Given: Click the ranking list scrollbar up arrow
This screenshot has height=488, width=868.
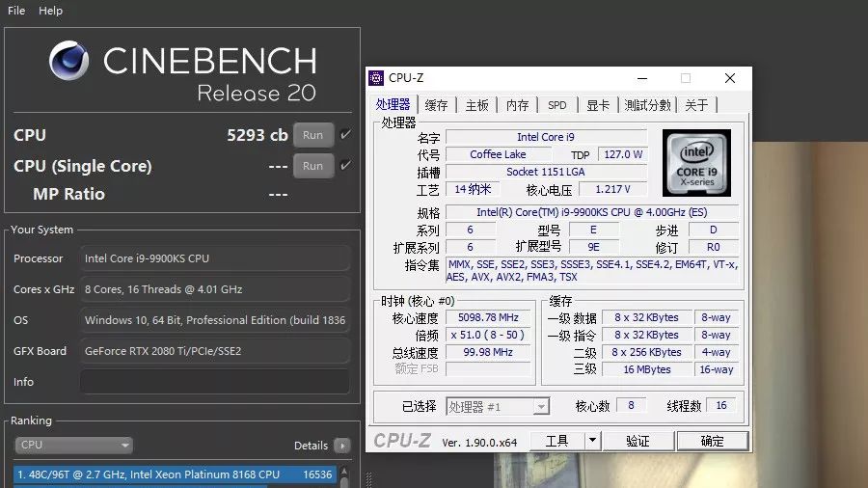Looking at the screenshot, I should [344, 472].
